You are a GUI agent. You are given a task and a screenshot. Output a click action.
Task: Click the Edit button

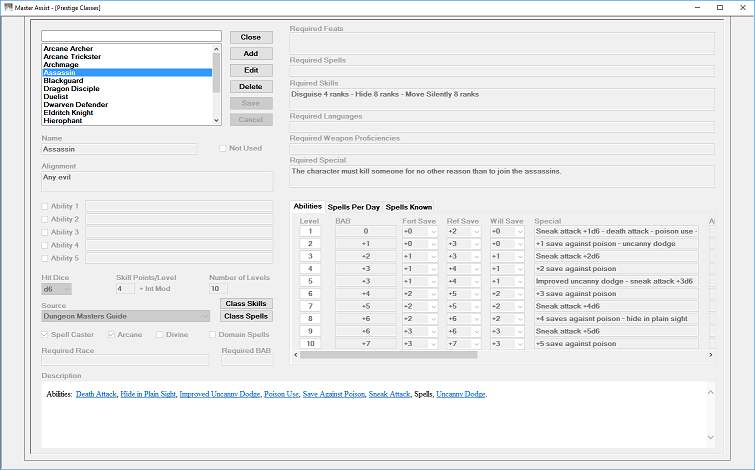251,70
